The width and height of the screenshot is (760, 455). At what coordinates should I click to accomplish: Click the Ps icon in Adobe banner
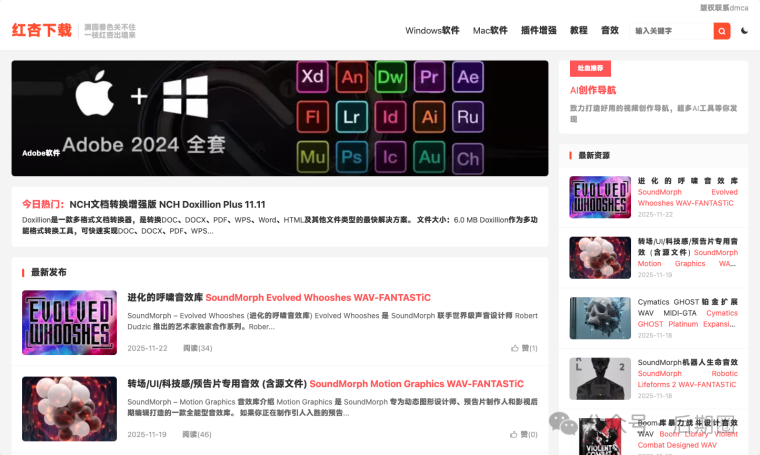tap(352, 157)
